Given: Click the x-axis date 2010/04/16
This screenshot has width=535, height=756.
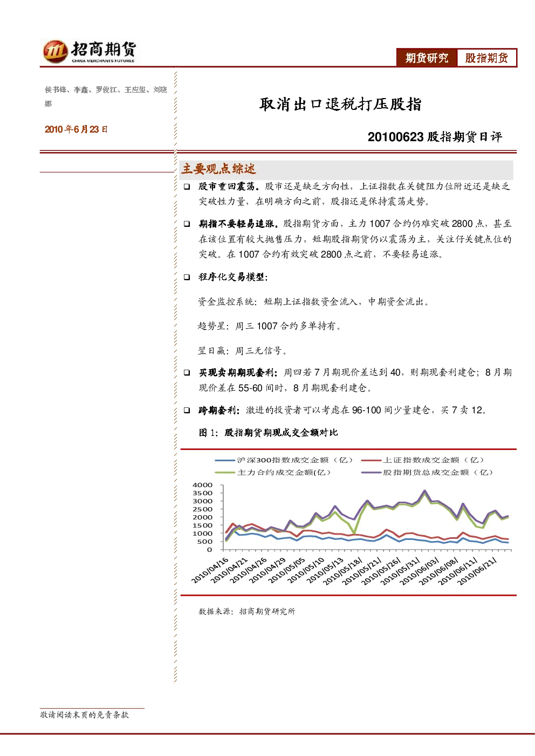Looking at the screenshot, I should pyautogui.click(x=210, y=570).
